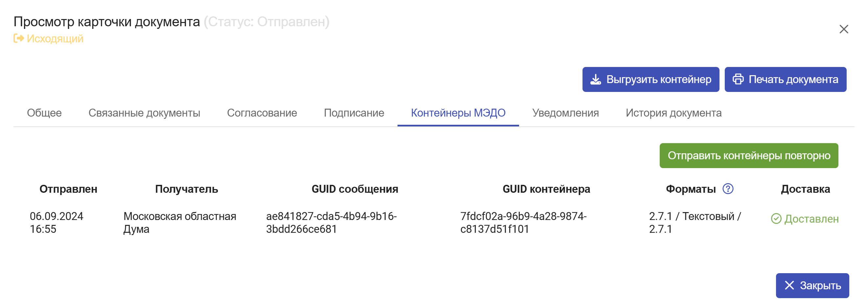Click the X icon on Закрыть button

789,285
